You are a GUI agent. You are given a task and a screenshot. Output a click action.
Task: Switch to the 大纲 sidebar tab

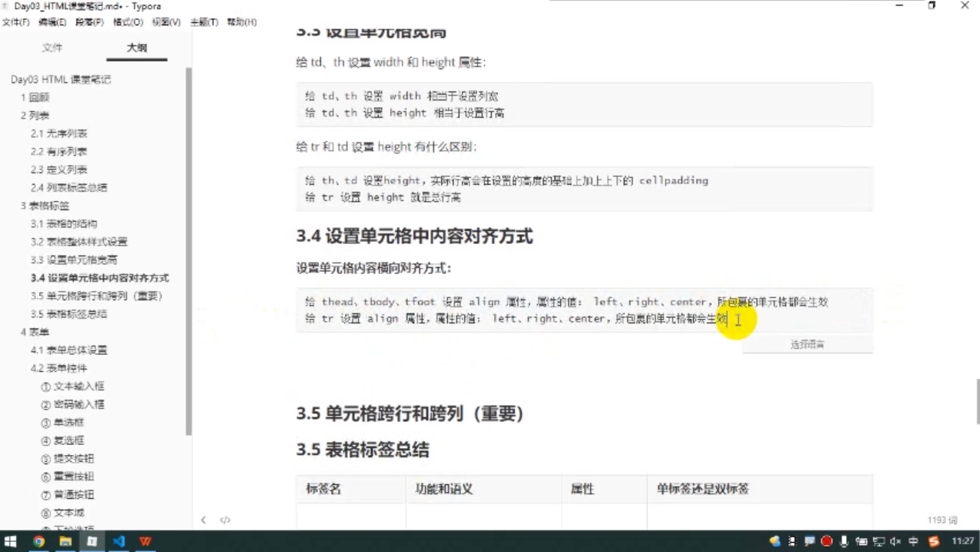point(137,48)
